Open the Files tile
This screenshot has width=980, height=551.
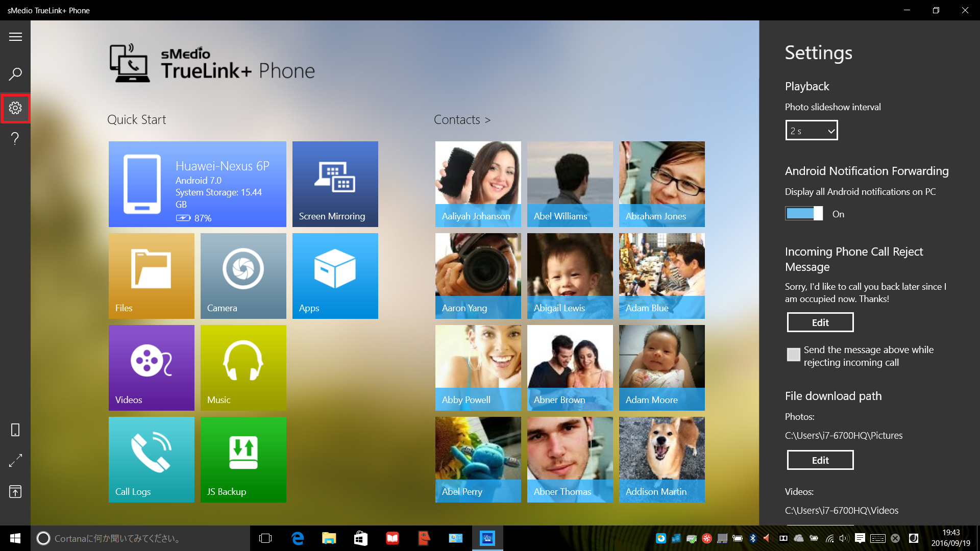(x=151, y=276)
